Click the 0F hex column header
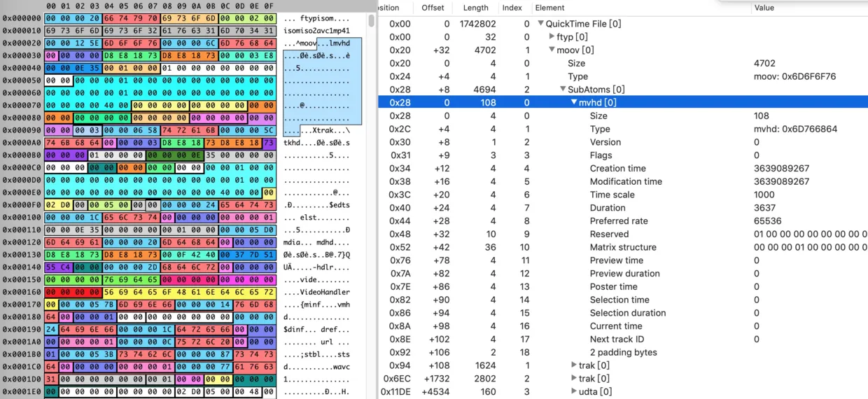This screenshot has width=868, height=399. point(269,6)
